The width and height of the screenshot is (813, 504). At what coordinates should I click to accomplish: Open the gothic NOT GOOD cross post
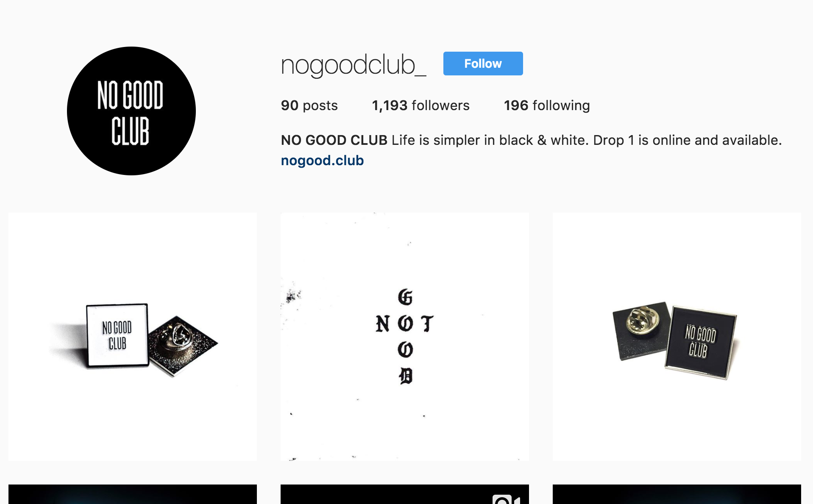[405, 337]
